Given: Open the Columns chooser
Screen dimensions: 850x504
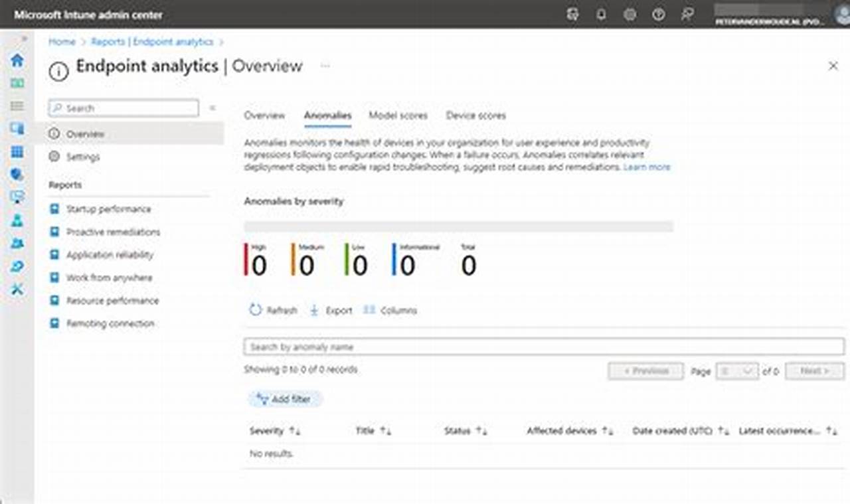Looking at the screenshot, I should tap(390, 310).
